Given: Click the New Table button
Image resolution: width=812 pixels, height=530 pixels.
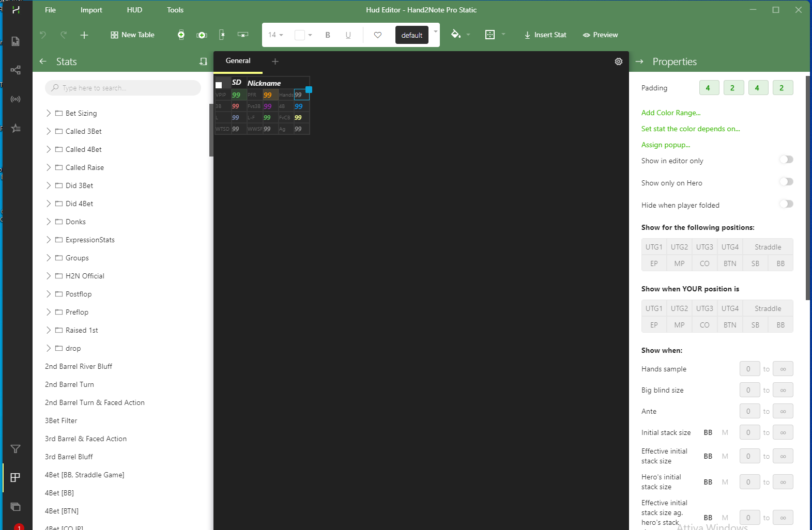Looking at the screenshot, I should 132,35.
